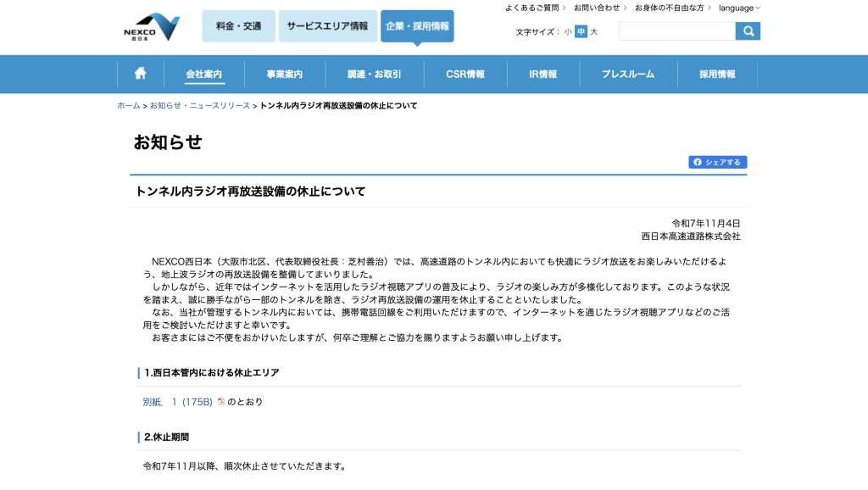
Task: Open the IR情報 menu item
Action: [542, 75]
